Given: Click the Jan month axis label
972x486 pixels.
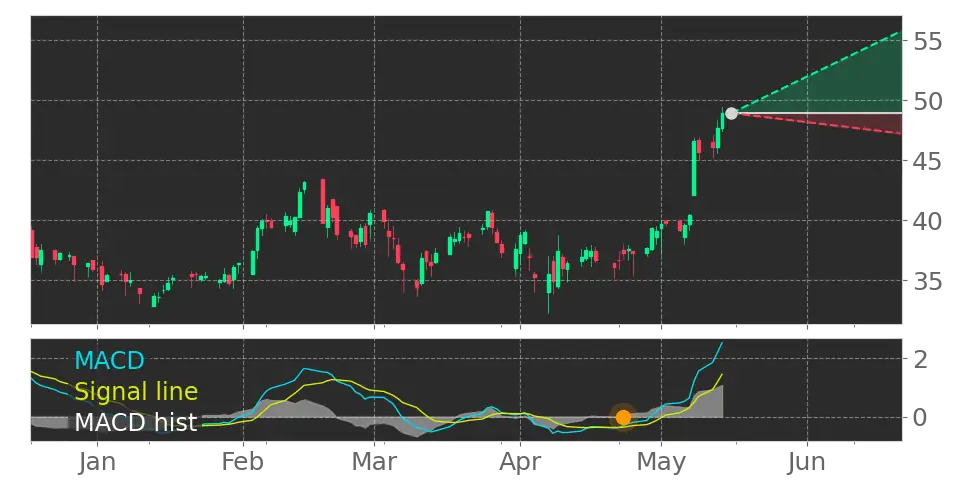Looking at the screenshot, I should pos(97,462).
